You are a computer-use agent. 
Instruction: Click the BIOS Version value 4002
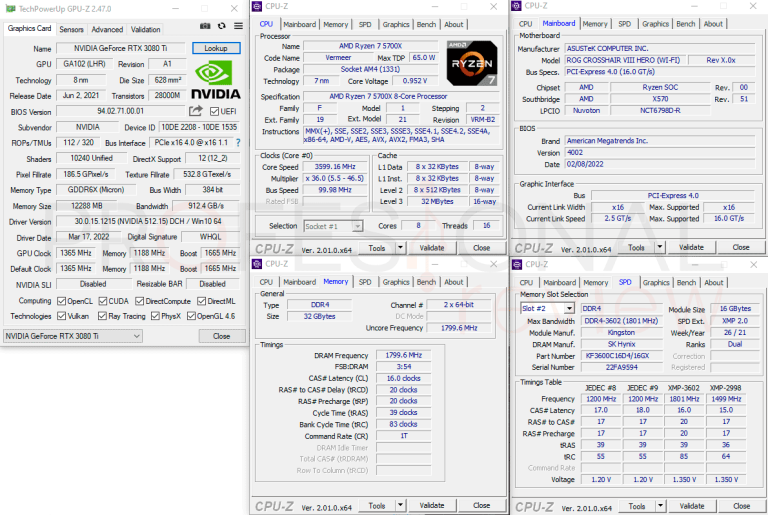coord(659,152)
